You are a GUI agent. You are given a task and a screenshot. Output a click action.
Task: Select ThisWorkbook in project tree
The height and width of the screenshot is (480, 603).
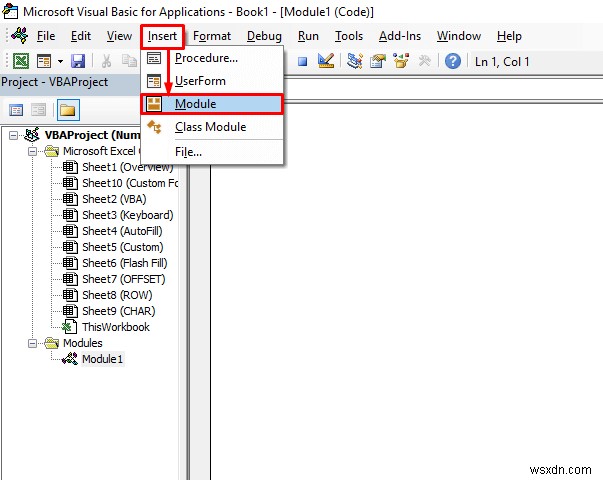tap(116, 327)
